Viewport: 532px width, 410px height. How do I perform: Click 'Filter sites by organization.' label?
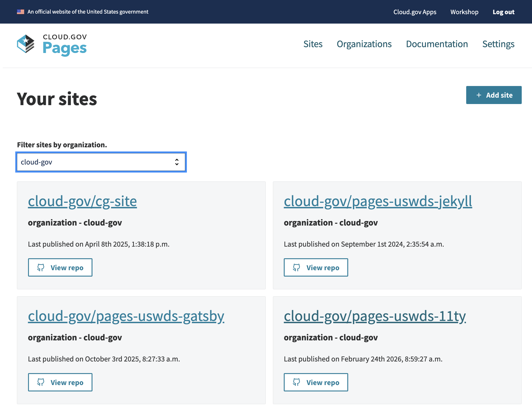(62, 145)
